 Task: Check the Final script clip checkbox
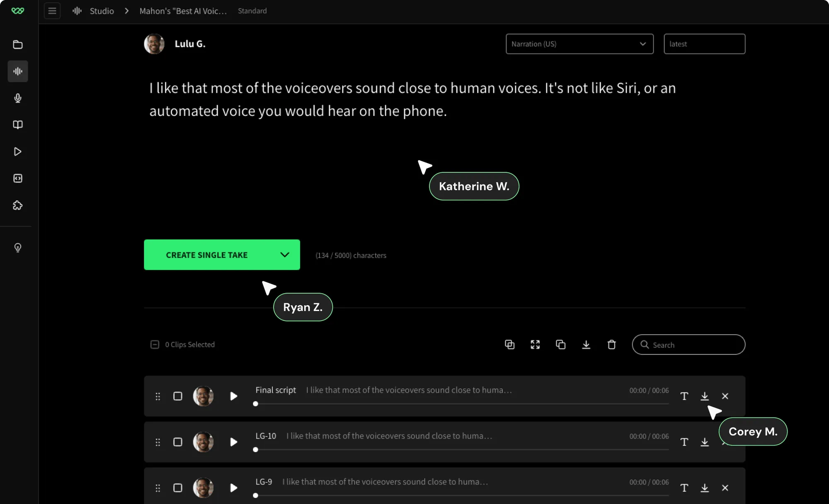pyautogui.click(x=177, y=396)
